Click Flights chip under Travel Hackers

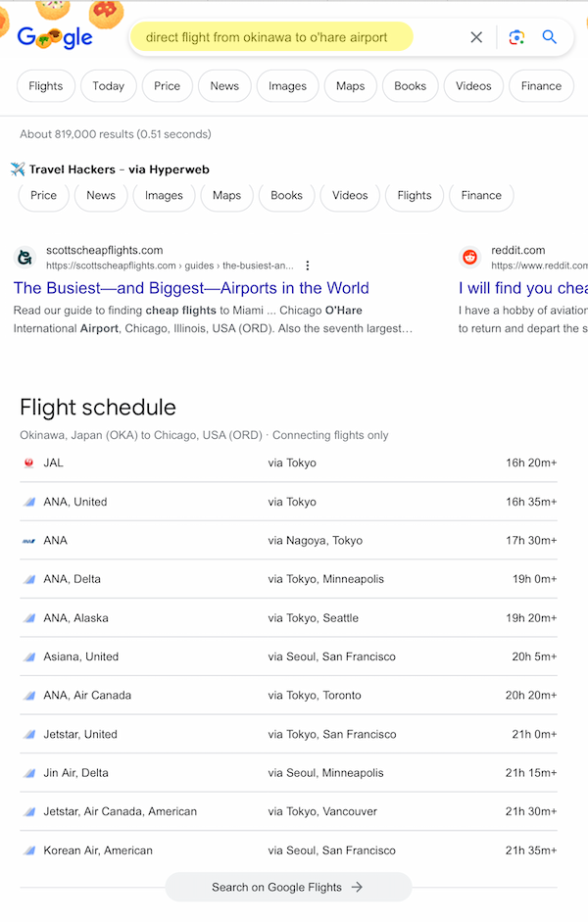pyautogui.click(x=415, y=195)
